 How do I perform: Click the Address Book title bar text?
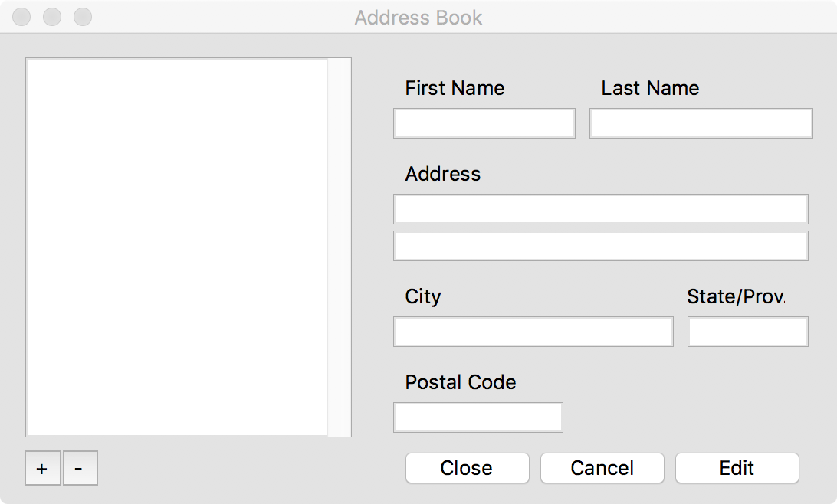(419, 17)
